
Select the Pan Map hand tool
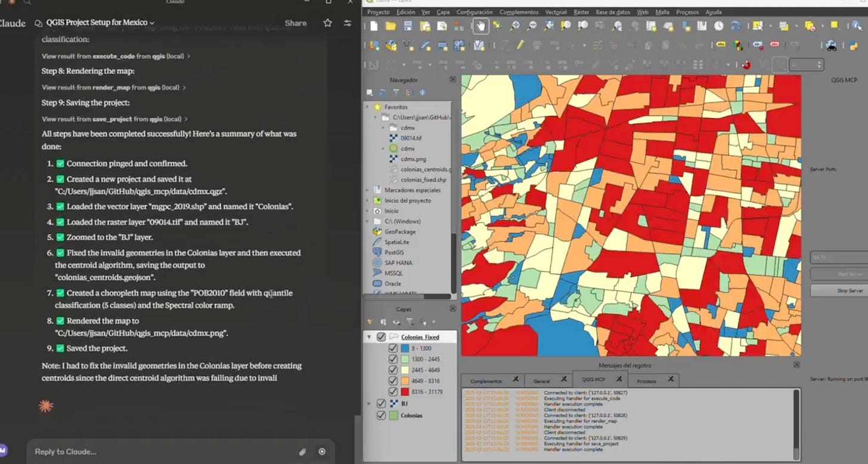(x=481, y=26)
